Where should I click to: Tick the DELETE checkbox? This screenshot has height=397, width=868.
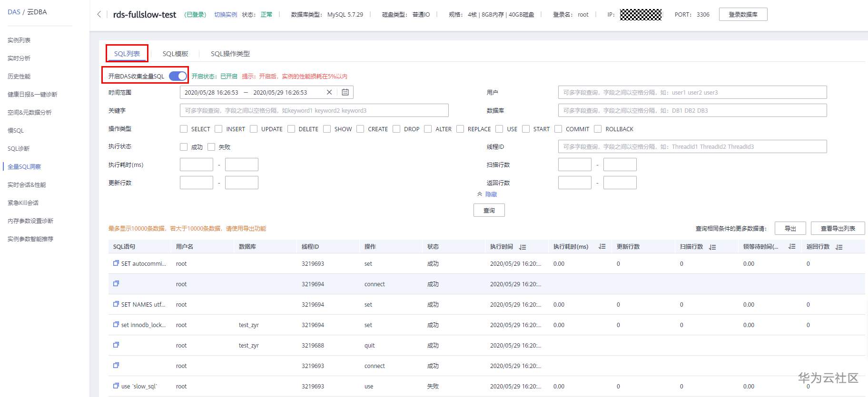[x=291, y=129]
